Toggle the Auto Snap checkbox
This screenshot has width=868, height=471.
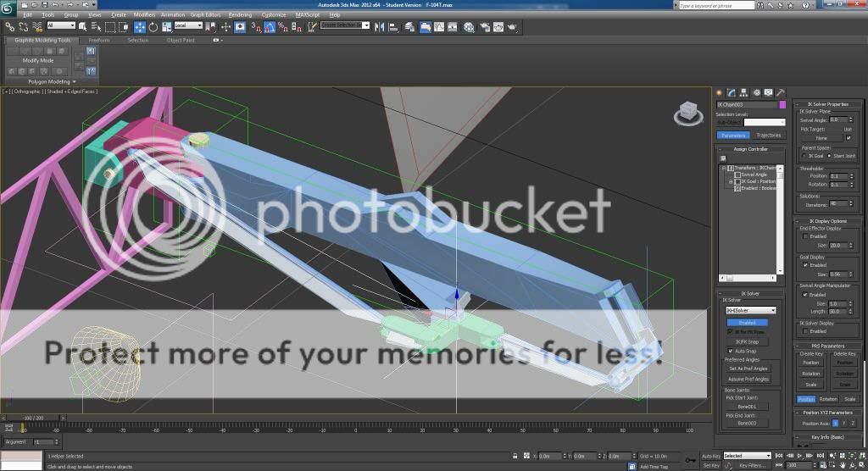coord(730,351)
